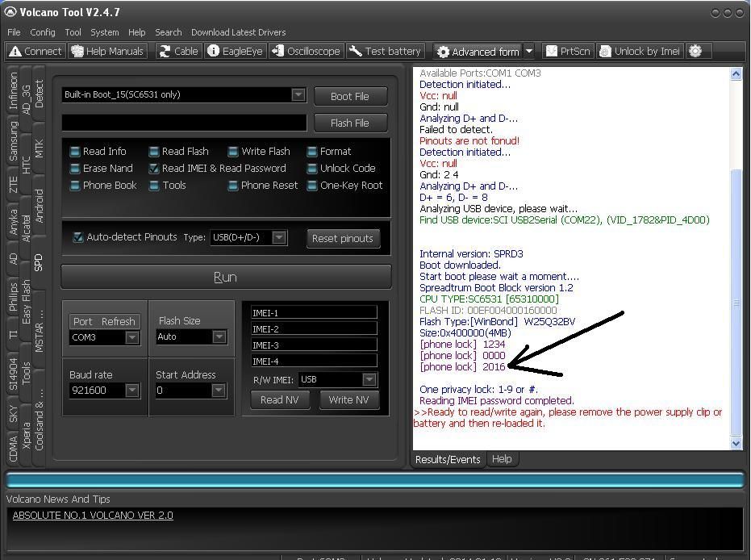The width and height of the screenshot is (751, 560).
Task: Uncheck Read IMEI & Read Password
Action: tap(154, 169)
